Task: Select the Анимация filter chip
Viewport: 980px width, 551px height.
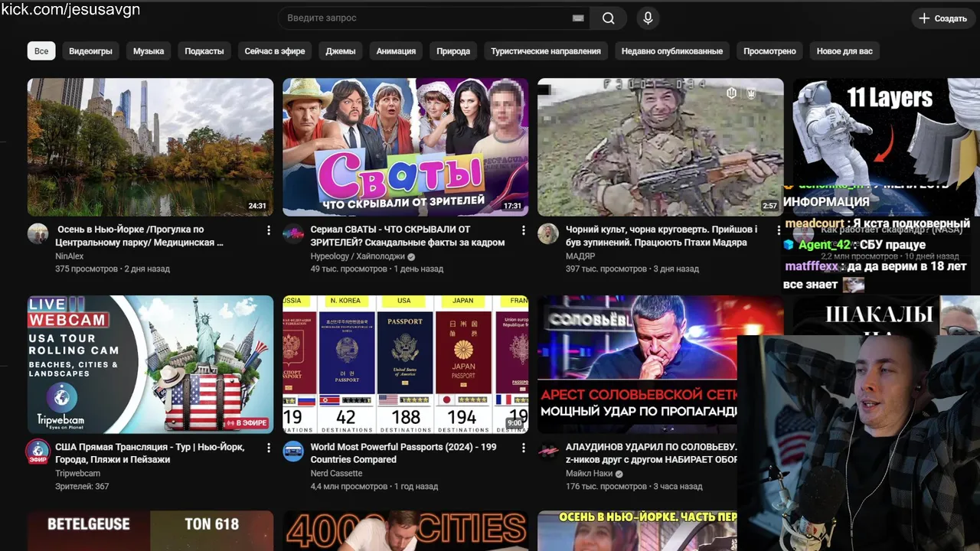Action: tap(396, 51)
